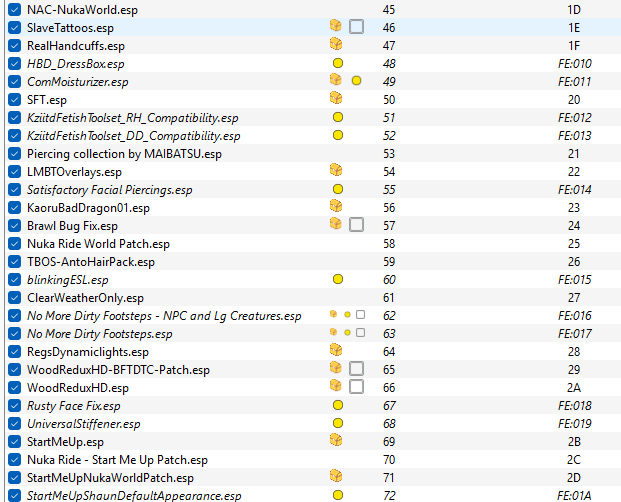Click the archive box icon on SlaveTattoos.esp row
621x502 pixels.
[x=336, y=26]
